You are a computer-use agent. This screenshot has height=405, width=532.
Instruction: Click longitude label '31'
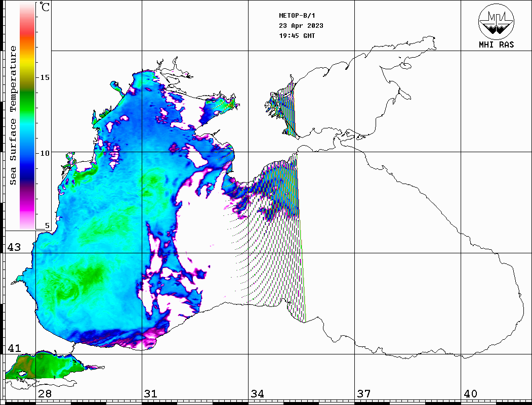click(151, 394)
